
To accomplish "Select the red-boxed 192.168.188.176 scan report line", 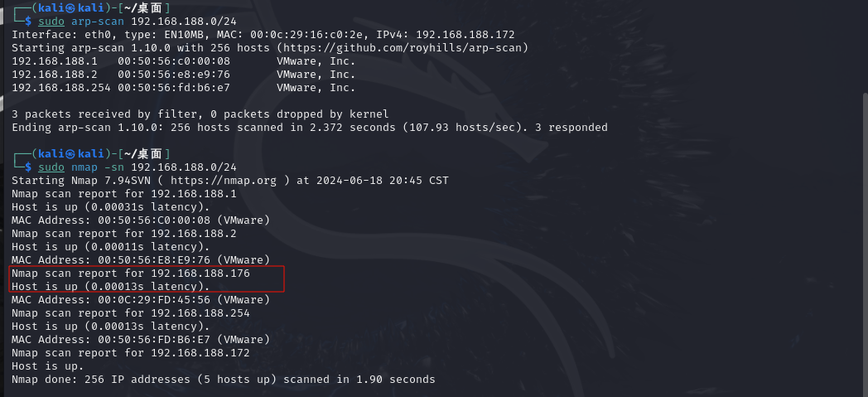I will point(131,274).
